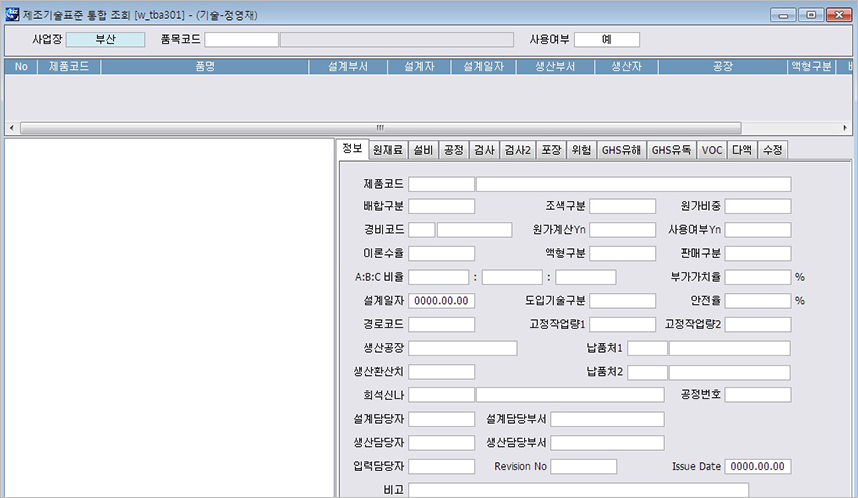
Task: Open the 검사2 tab
Action: 518,150
